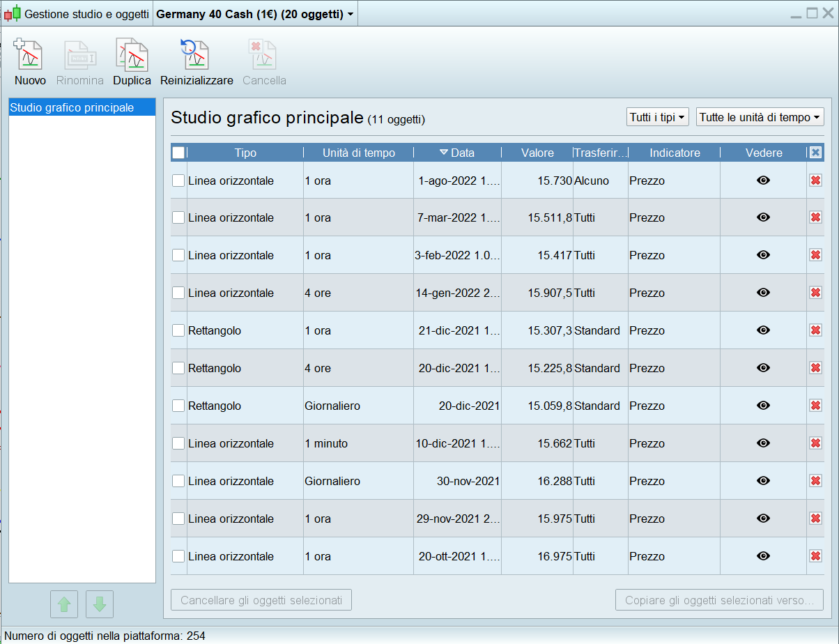Delete the 30-nov-2021 row via red X
Viewport: 839px width, 644px height.
815,481
